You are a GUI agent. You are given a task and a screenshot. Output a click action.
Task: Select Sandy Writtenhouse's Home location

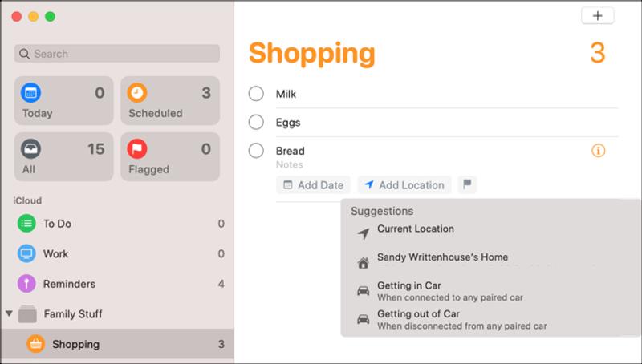click(442, 258)
